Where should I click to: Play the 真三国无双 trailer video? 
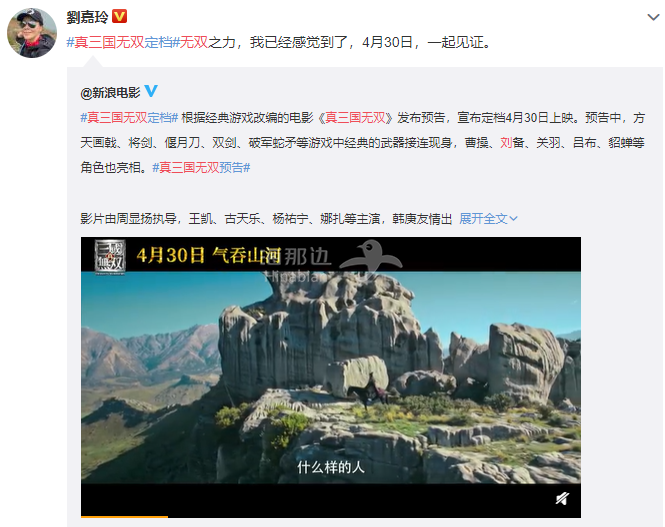(331, 377)
